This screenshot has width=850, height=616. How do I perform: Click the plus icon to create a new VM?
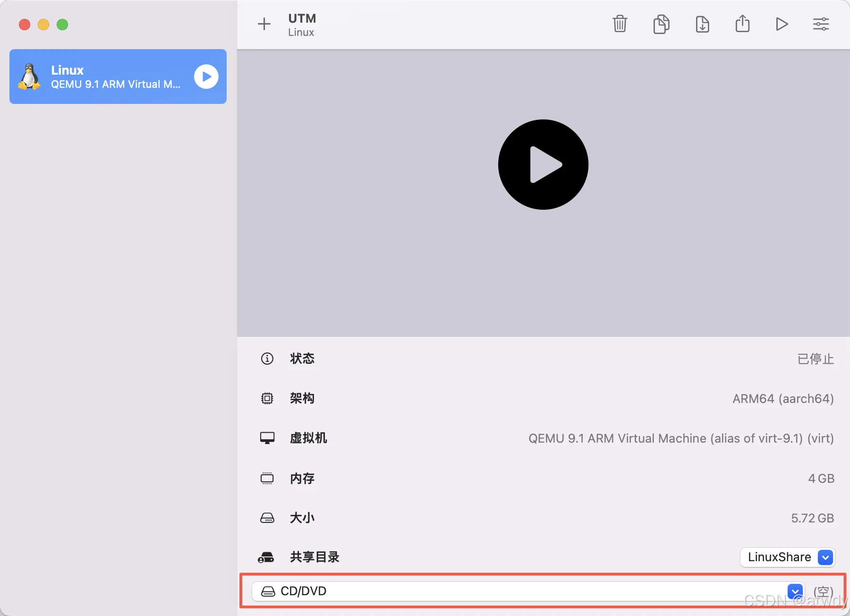click(x=264, y=24)
